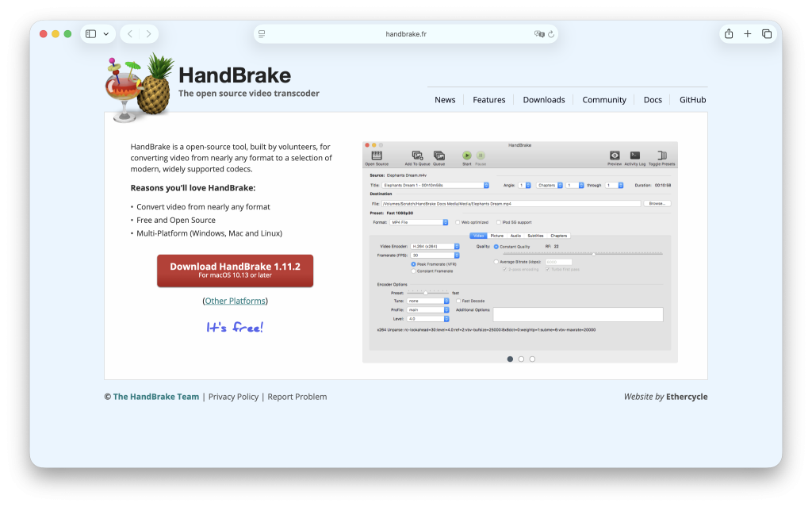The height and width of the screenshot is (507, 812).
Task: Go forward with the Safari forward arrow
Action: pyautogui.click(x=148, y=33)
